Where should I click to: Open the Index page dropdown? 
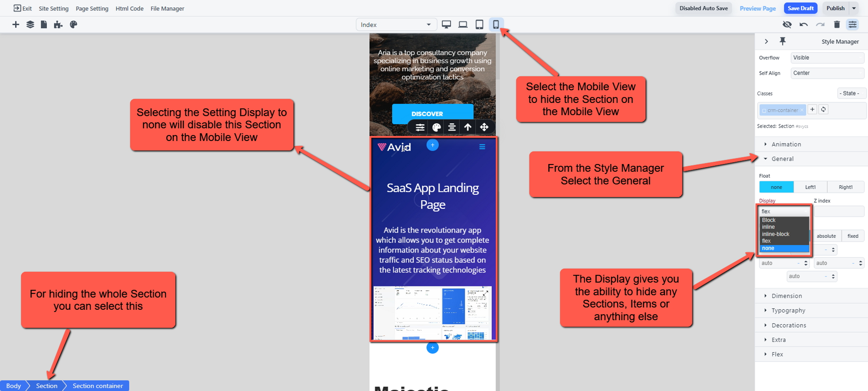(x=395, y=25)
